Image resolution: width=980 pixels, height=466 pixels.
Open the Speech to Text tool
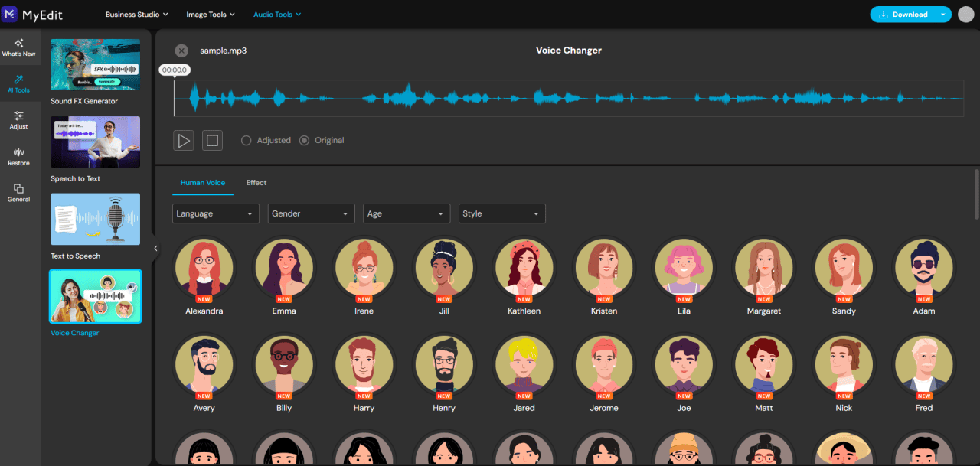(x=96, y=142)
